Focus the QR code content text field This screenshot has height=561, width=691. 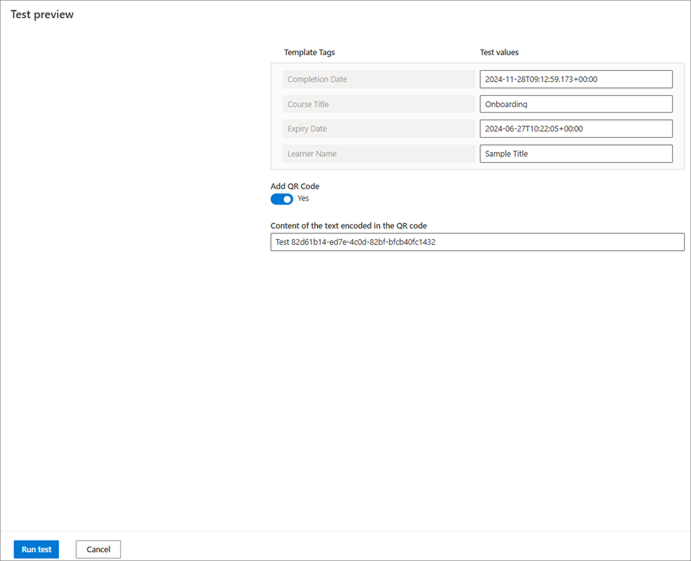point(477,242)
